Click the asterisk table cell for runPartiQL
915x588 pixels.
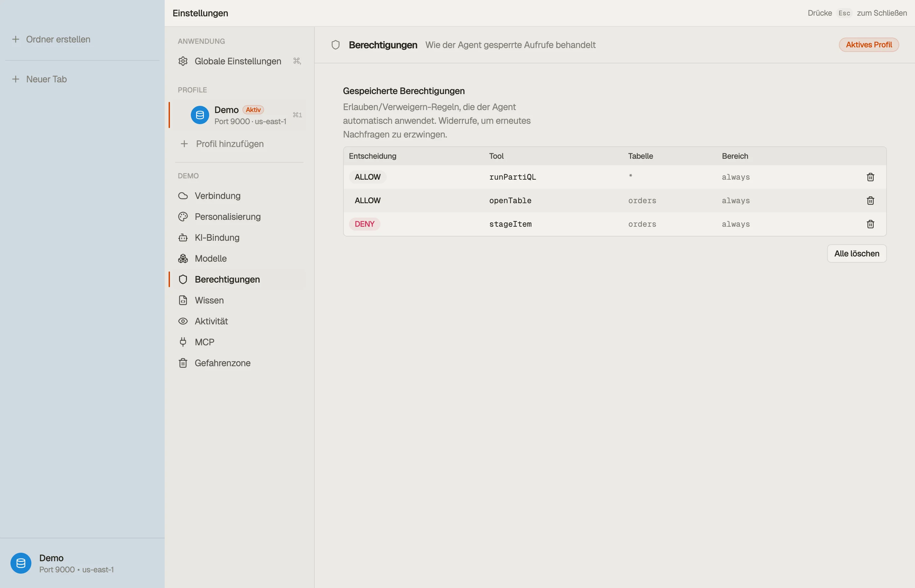[x=630, y=176]
